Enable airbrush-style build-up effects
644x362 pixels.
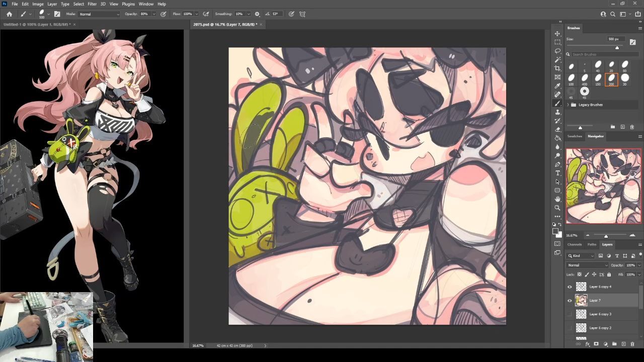coord(206,14)
